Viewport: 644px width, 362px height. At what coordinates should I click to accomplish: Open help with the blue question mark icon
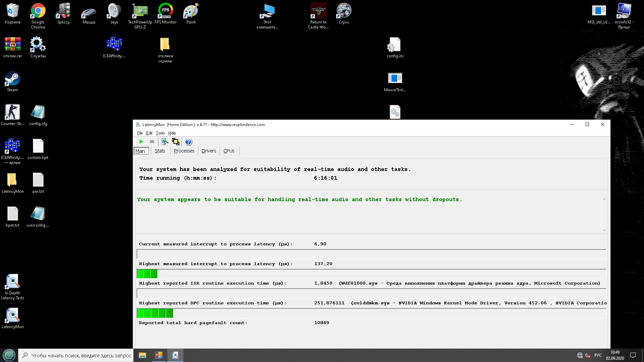[189, 142]
